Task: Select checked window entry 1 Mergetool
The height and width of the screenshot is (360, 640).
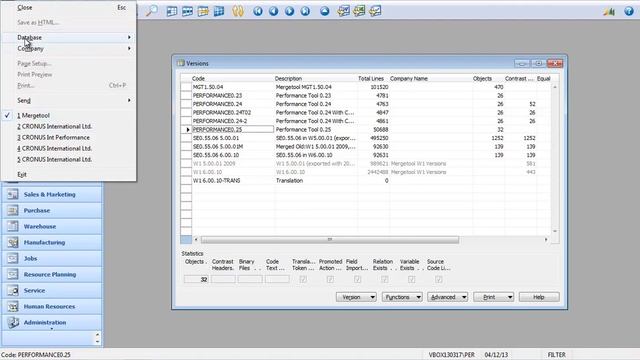Action: 69,116
